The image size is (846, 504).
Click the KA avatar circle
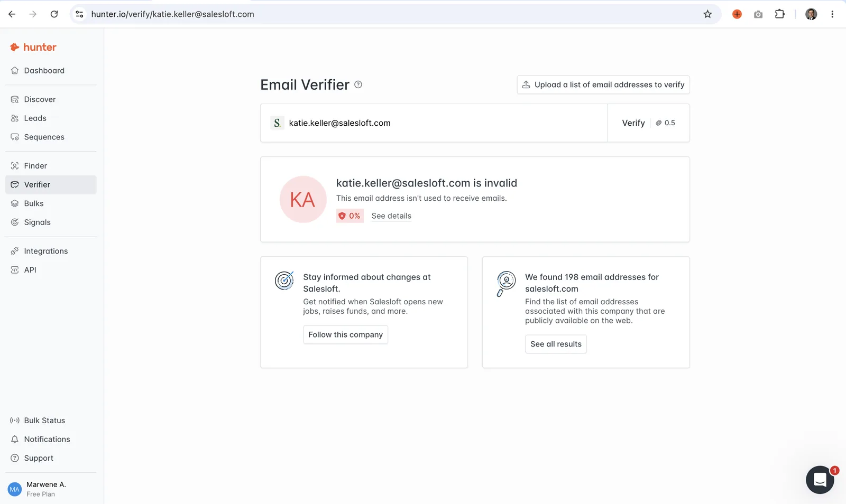(x=303, y=199)
